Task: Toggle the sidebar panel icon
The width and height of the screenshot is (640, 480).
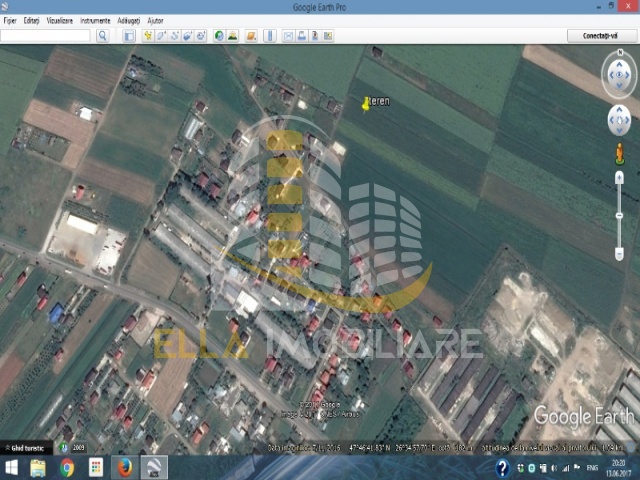Action: click(x=129, y=36)
